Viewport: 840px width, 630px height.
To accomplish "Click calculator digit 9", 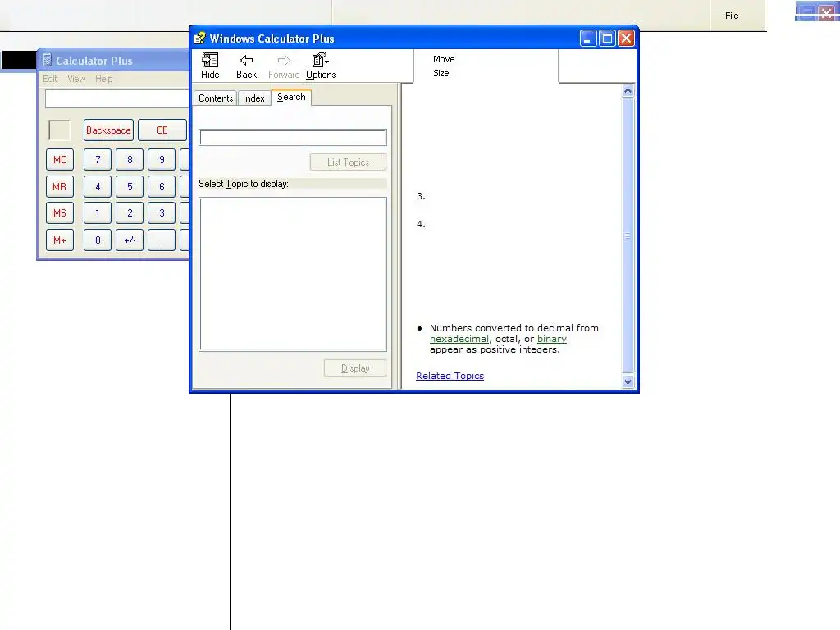I will click(x=162, y=160).
